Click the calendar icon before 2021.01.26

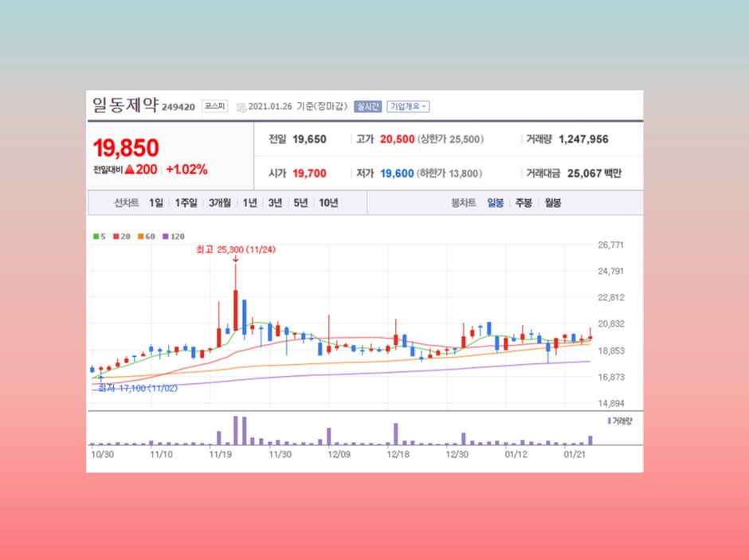241,107
